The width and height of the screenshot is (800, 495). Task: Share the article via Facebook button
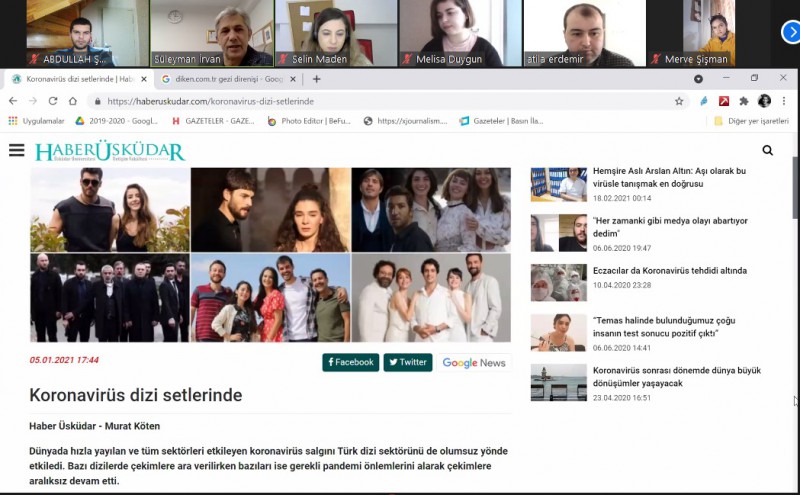[350, 362]
